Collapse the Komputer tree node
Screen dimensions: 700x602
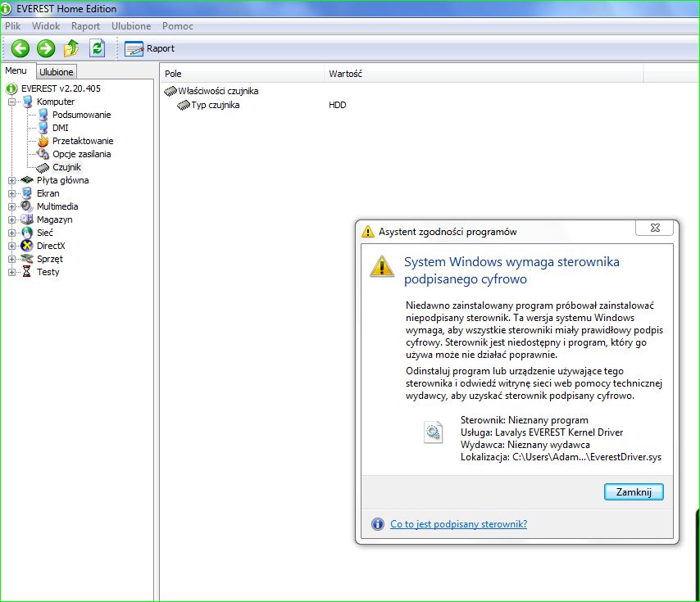12,102
